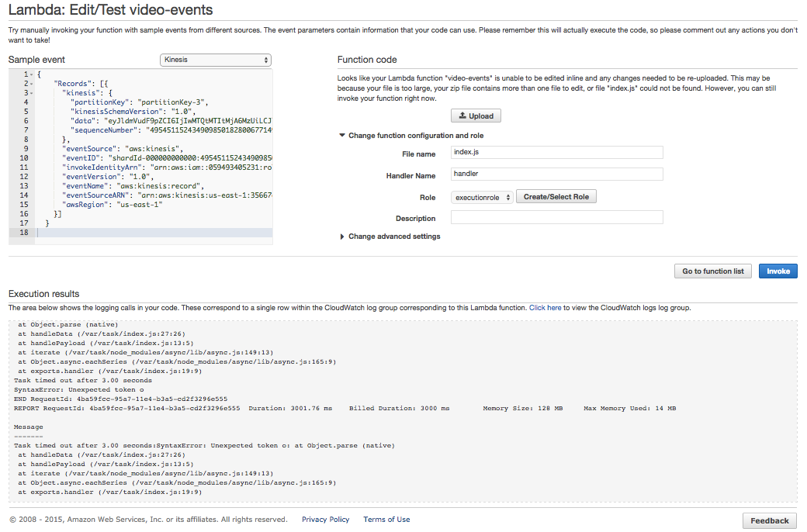The height and width of the screenshot is (532, 807).
Task: Focus the Handler Name input field
Action: [x=556, y=174]
